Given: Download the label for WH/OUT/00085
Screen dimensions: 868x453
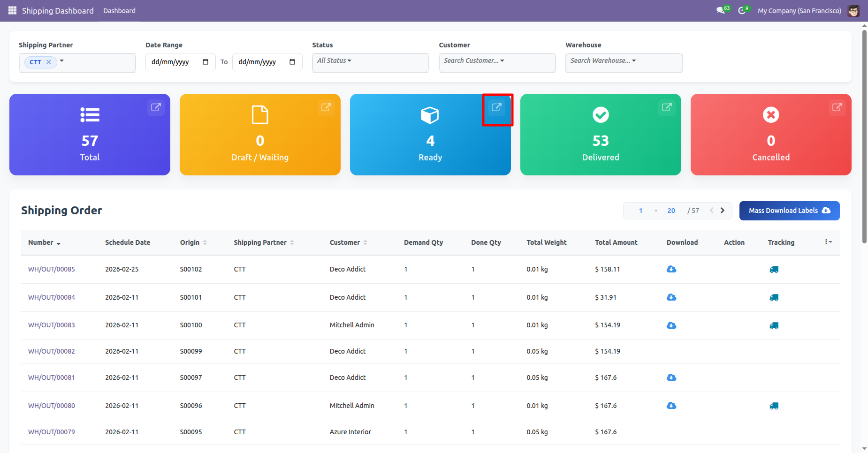Looking at the screenshot, I should [671, 269].
